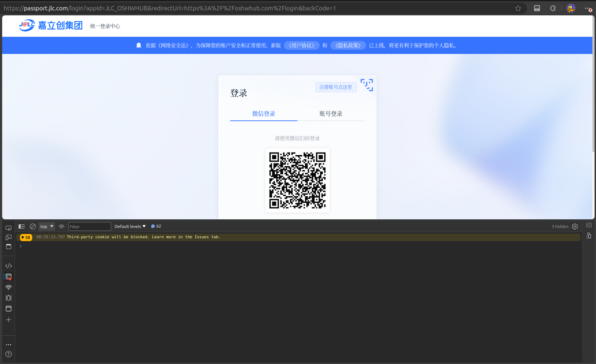Open the 'top' frame context dropdown
This screenshot has width=596, height=364.
(46, 226)
